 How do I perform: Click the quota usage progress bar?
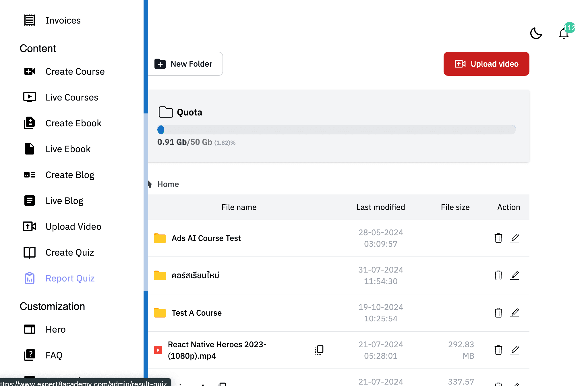[x=336, y=130]
